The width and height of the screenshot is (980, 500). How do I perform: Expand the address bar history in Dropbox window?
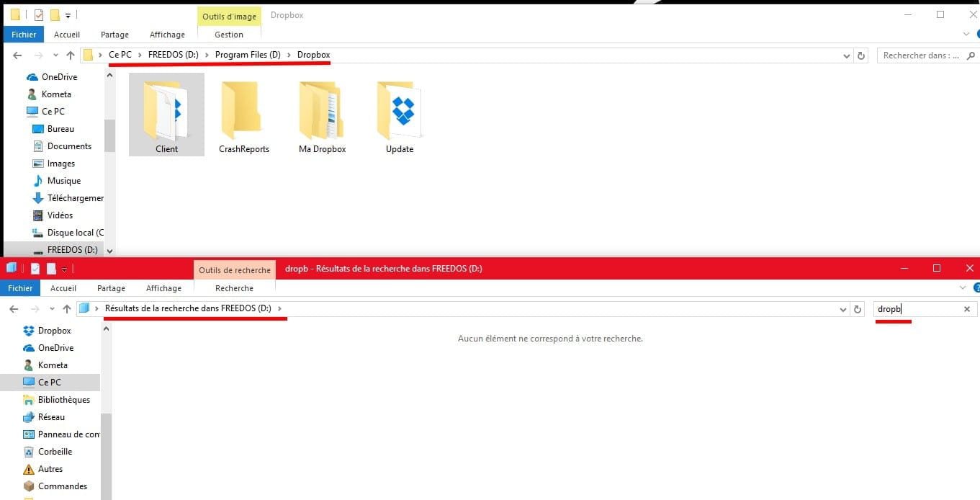coord(846,55)
